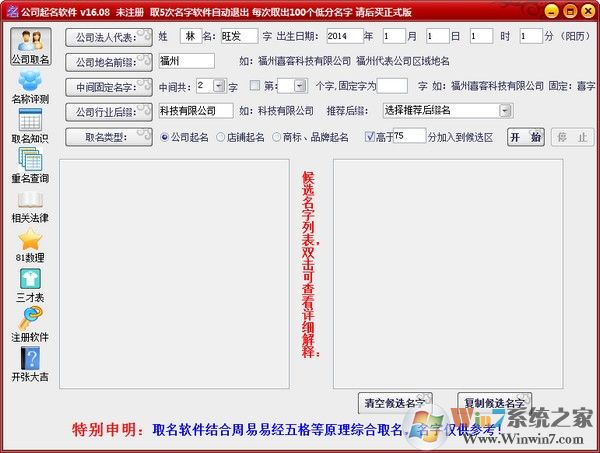This screenshot has height=453, width=600.
Task: Click the surname field containing 林
Action: [x=191, y=36]
